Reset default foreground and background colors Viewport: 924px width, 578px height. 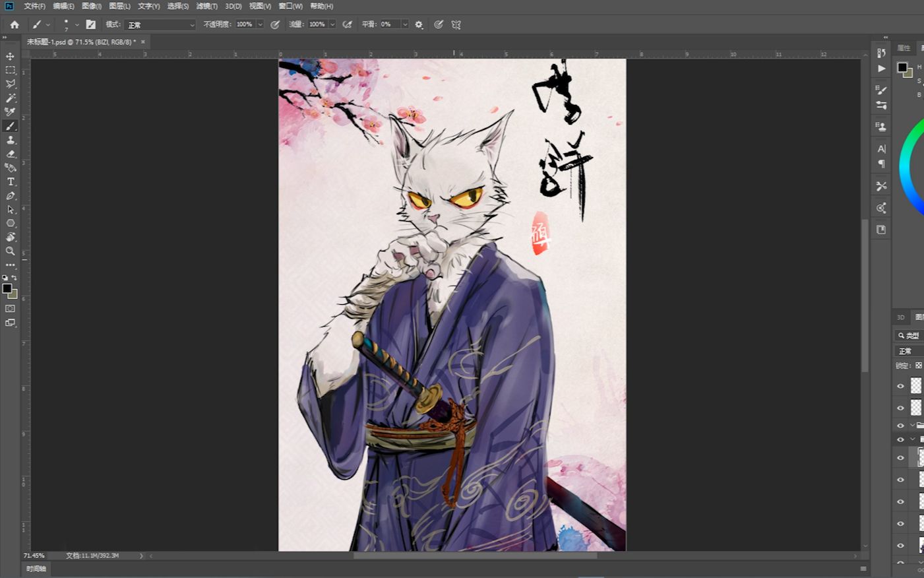coord(5,278)
